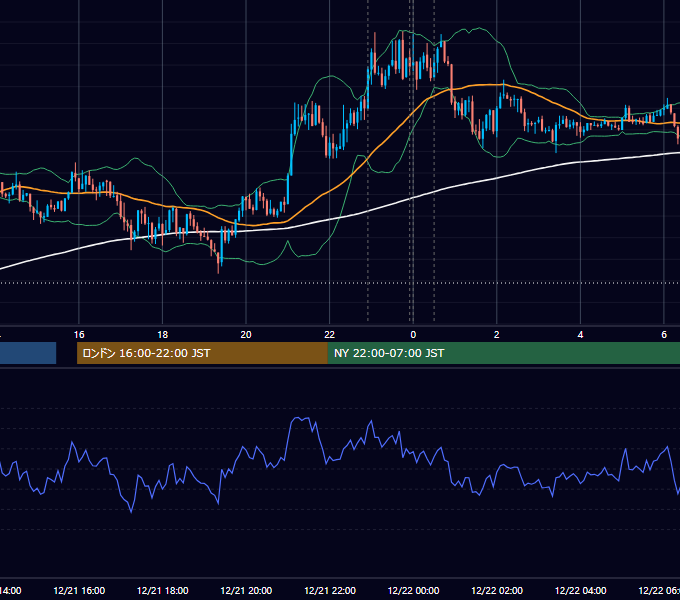Click the 12/21 22:00 time axis label
The image size is (680, 600).
point(330,590)
